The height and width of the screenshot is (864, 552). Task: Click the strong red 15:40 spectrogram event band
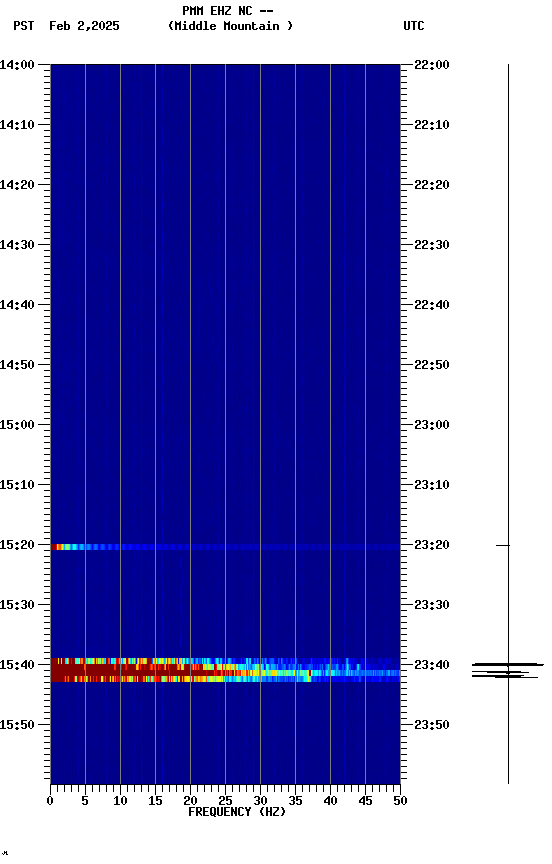pyautogui.click(x=225, y=670)
